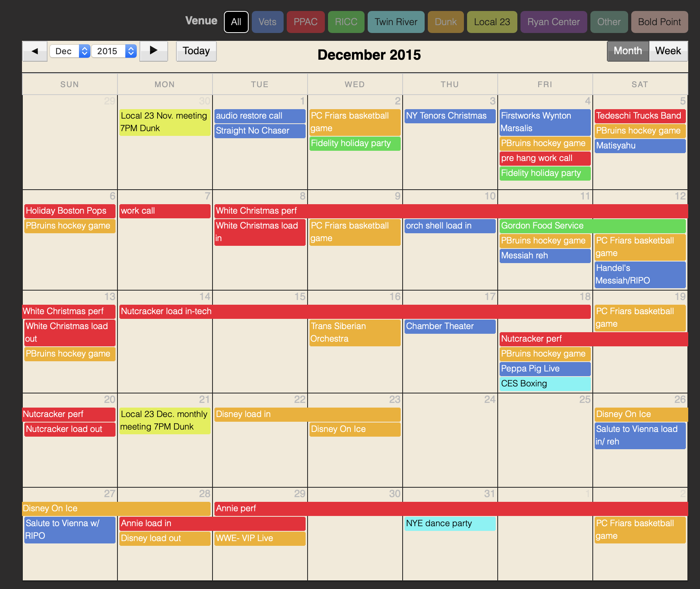Filter by the RICC venue
The image size is (700, 589).
pyautogui.click(x=346, y=22)
